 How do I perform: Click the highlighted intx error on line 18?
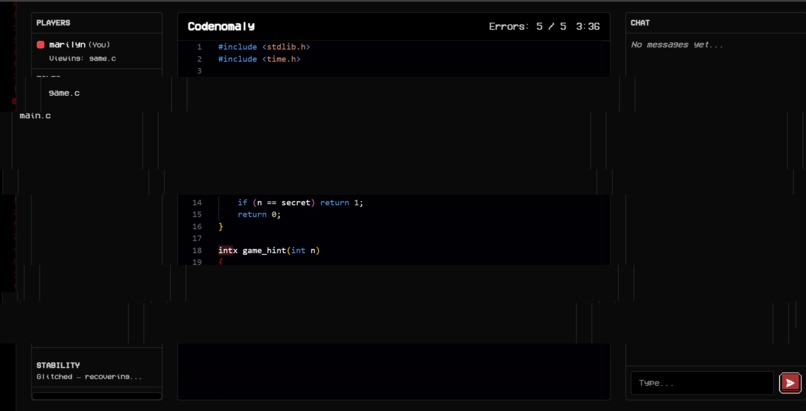[228, 251]
